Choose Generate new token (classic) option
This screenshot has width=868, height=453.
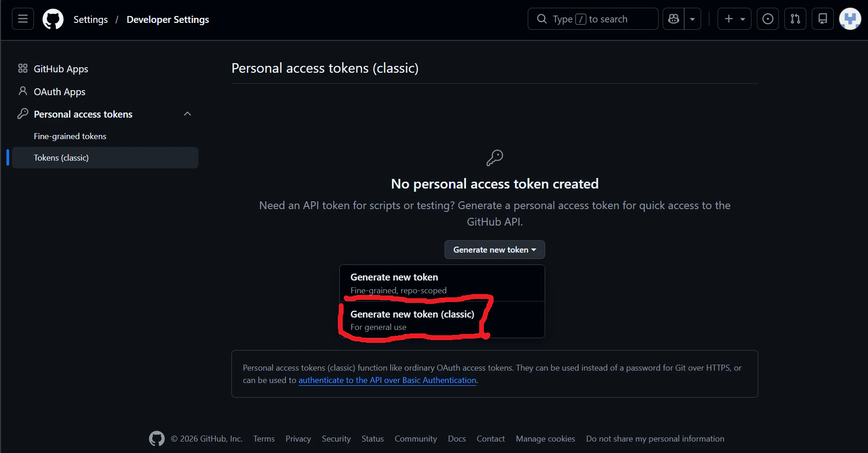(x=442, y=320)
